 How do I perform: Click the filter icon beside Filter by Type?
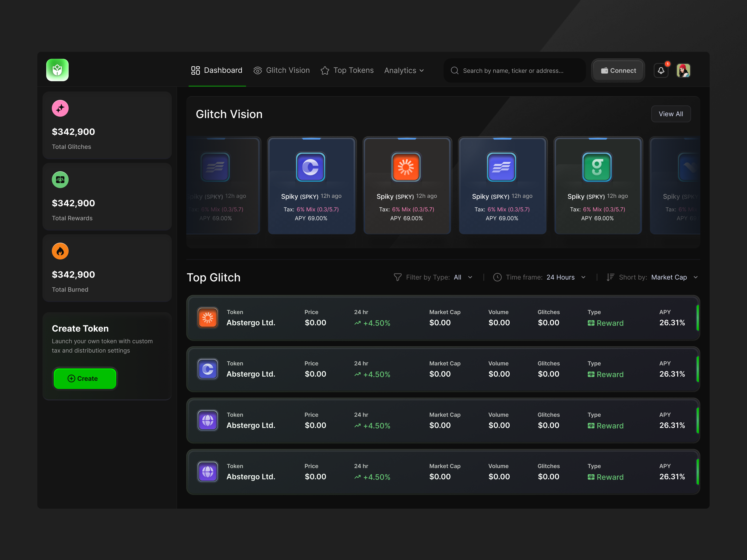coord(398,277)
